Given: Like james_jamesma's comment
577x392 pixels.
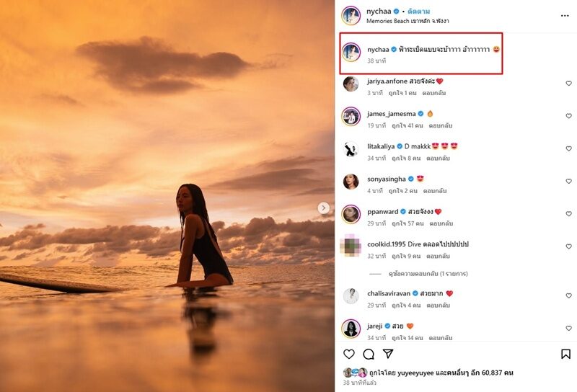Looking at the screenshot, I should (568, 116).
